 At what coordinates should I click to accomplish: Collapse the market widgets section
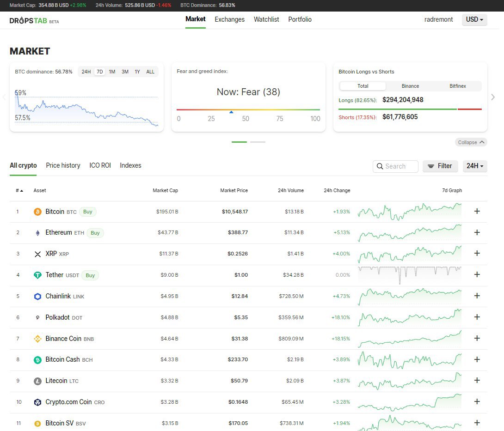click(471, 142)
